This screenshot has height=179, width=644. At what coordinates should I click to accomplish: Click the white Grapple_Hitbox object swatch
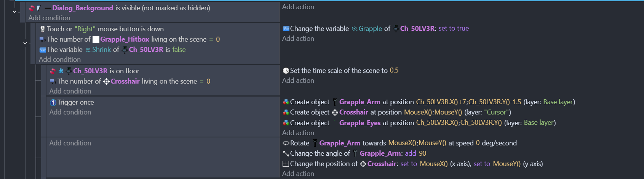pos(96,39)
